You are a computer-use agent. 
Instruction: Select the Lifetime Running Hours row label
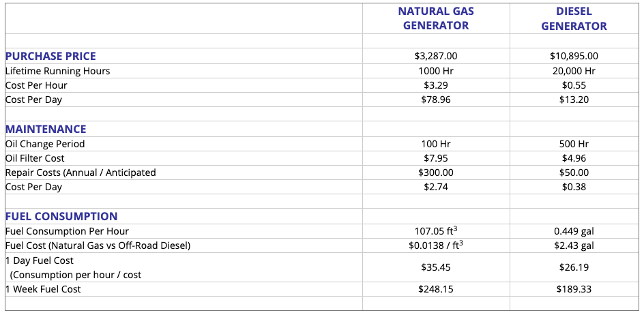coord(57,71)
